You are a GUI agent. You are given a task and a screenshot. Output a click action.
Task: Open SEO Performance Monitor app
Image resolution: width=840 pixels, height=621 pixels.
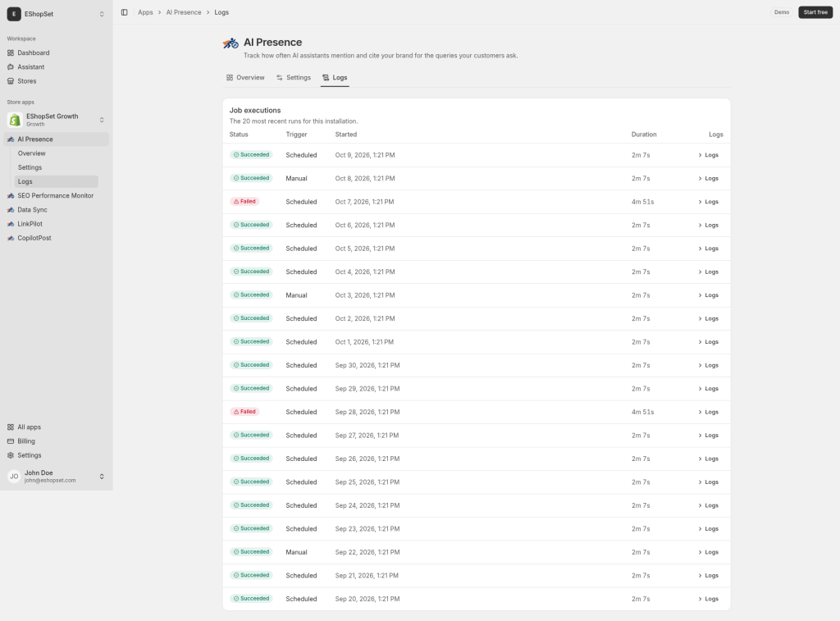pyautogui.click(x=57, y=195)
